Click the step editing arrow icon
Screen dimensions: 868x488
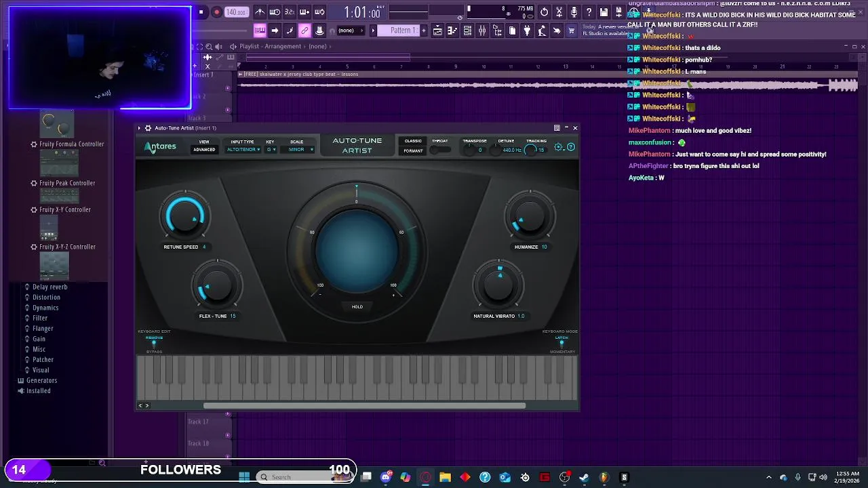[x=275, y=30]
